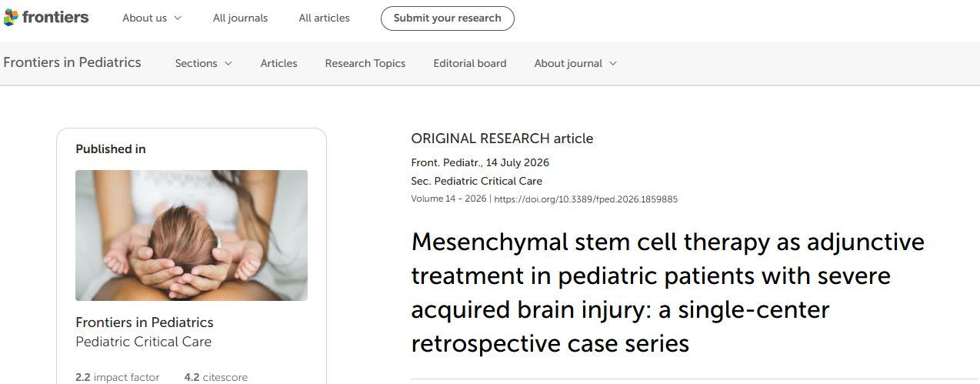This screenshot has height=384, width=980.
Task: Click the 2.2 impact factor metric
Action: (x=117, y=377)
